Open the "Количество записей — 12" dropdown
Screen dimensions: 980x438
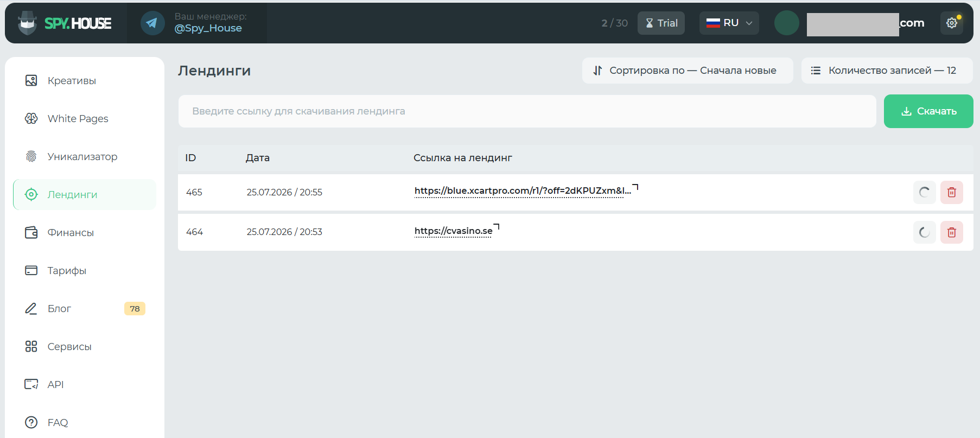pos(887,71)
